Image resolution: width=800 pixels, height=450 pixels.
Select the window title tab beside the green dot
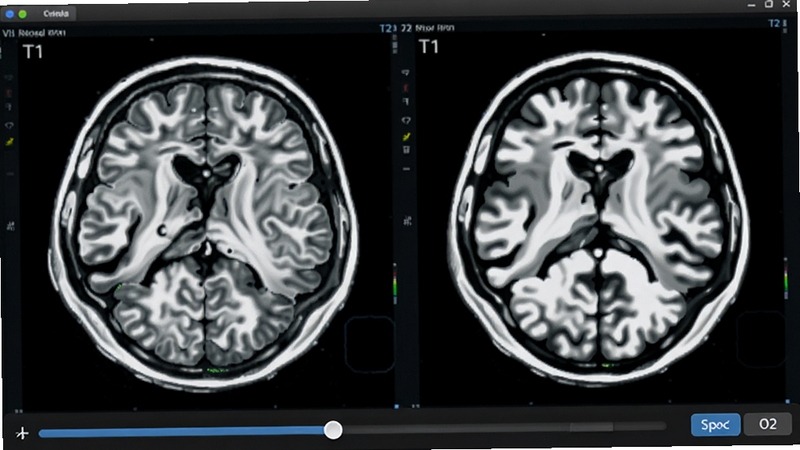(56, 14)
